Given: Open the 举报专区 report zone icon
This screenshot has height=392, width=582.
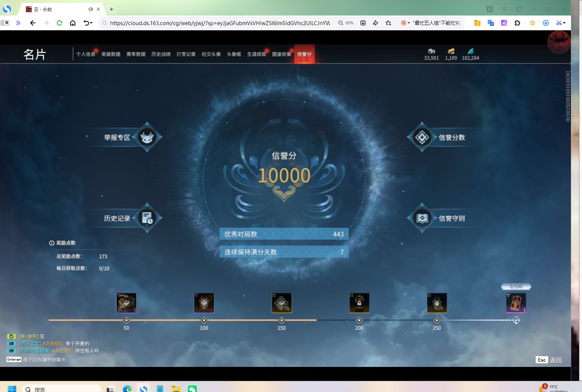Looking at the screenshot, I should tap(147, 137).
